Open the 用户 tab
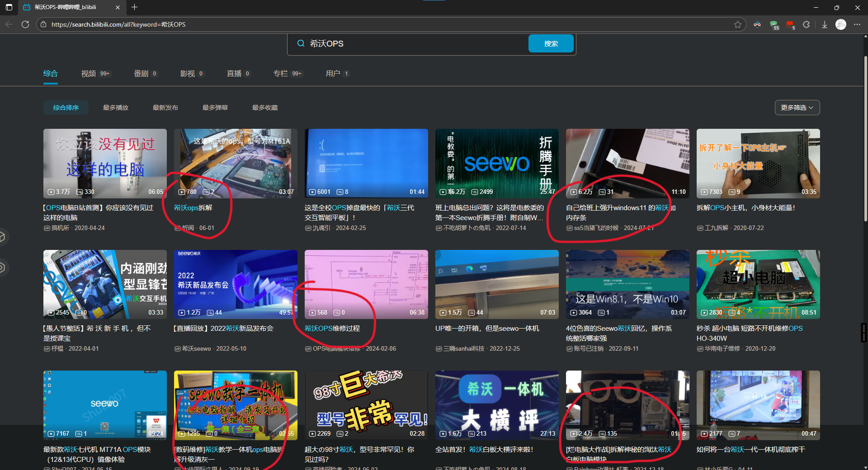 333,73
